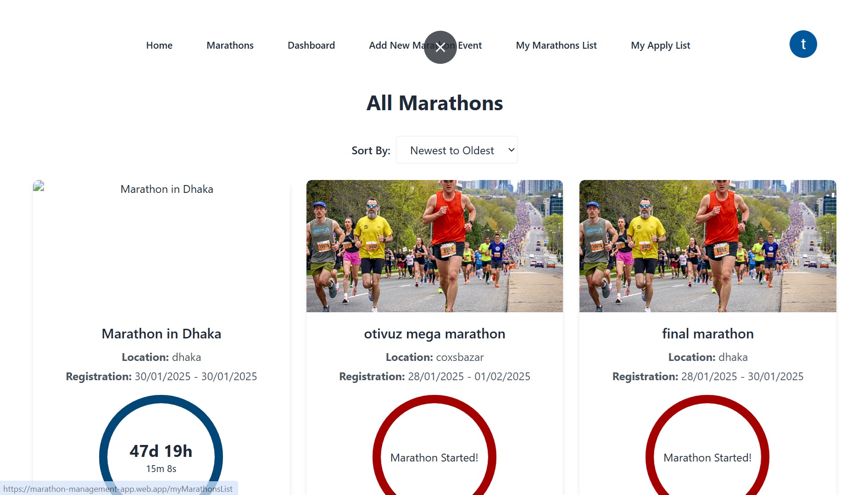Click the blue countdown circle timer
The image size is (868, 495).
click(x=161, y=456)
